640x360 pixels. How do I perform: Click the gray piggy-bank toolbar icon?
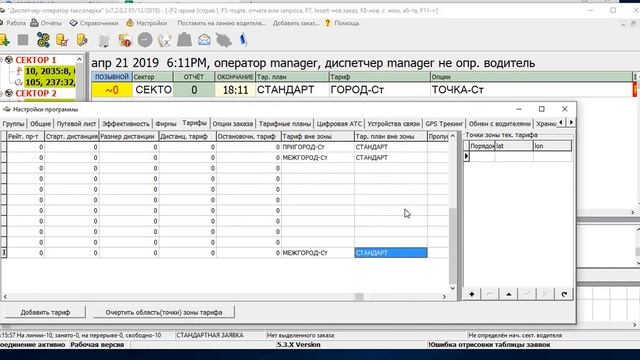224,40
